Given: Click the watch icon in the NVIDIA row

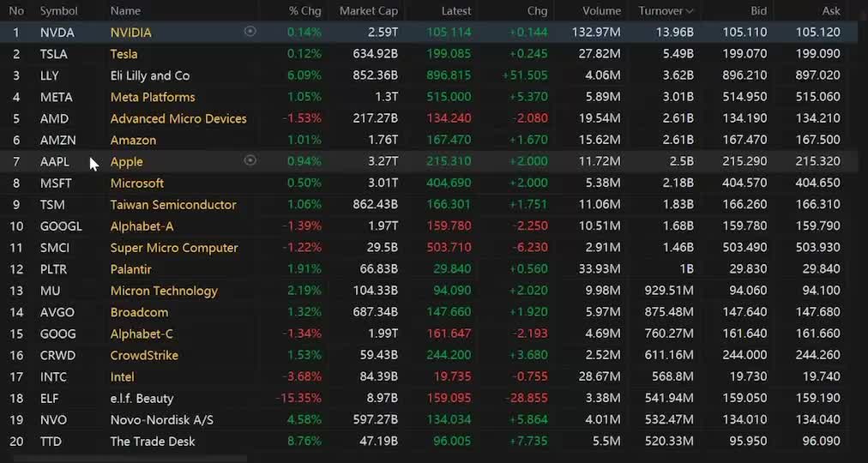Looking at the screenshot, I should (x=250, y=32).
